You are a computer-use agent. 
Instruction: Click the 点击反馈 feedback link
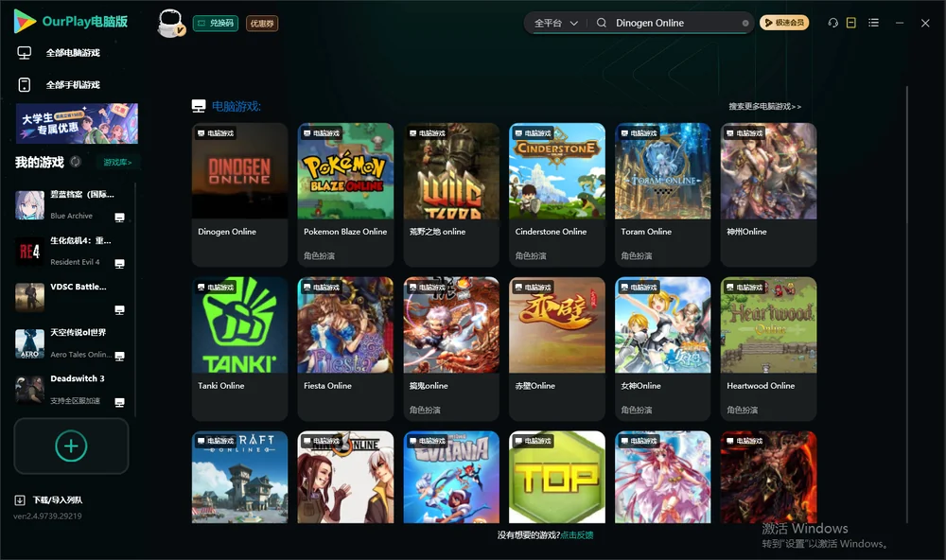(x=577, y=535)
